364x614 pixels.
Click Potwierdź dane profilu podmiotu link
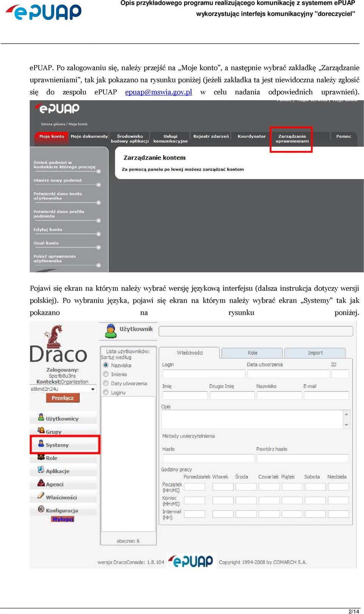(x=59, y=214)
